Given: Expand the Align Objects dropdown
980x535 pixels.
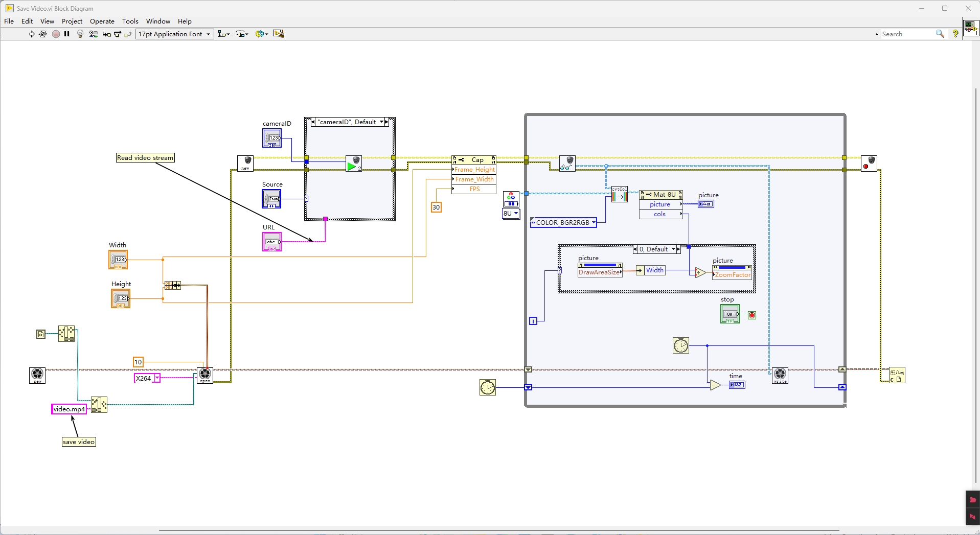Looking at the screenshot, I should point(224,34).
